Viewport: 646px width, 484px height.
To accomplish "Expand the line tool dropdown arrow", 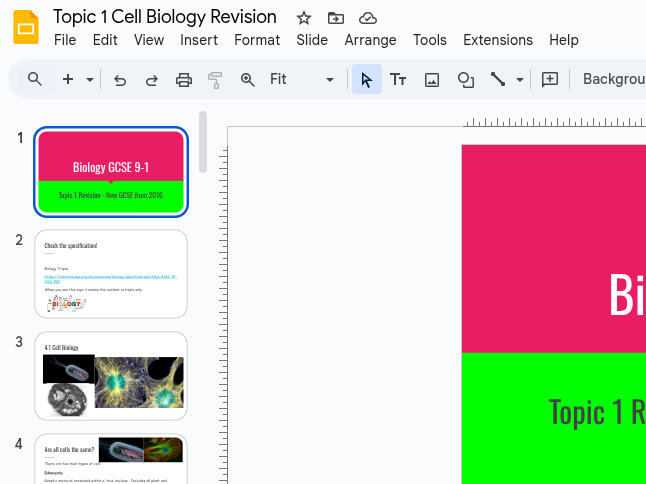I will pos(520,80).
